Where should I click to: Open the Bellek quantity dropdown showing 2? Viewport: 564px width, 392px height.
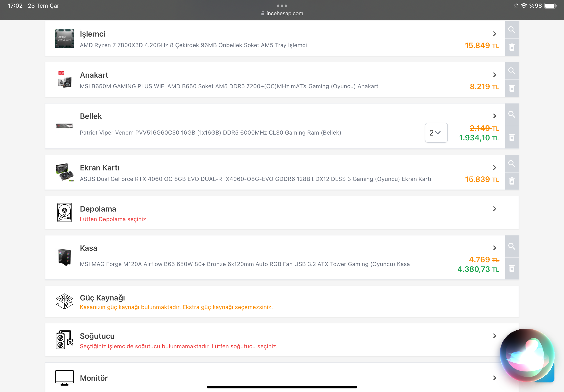(436, 133)
